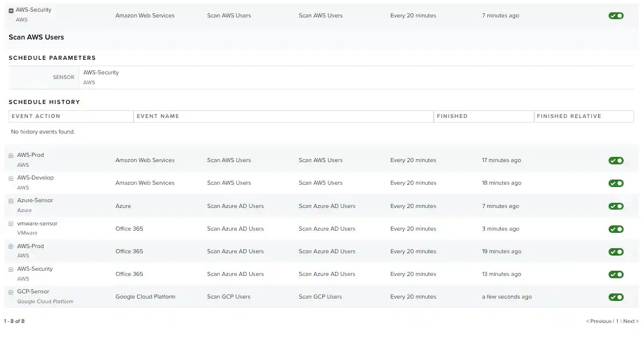The height and width of the screenshot is (341, 644).
Task: Toggle the schedule finished 19 minutes ago
Action: click(616, 252)
